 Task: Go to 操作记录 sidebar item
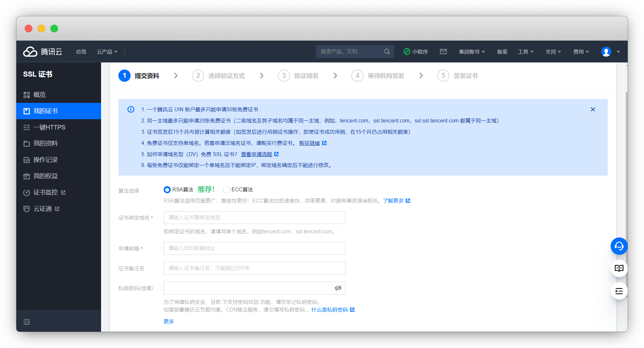(46, 160)
